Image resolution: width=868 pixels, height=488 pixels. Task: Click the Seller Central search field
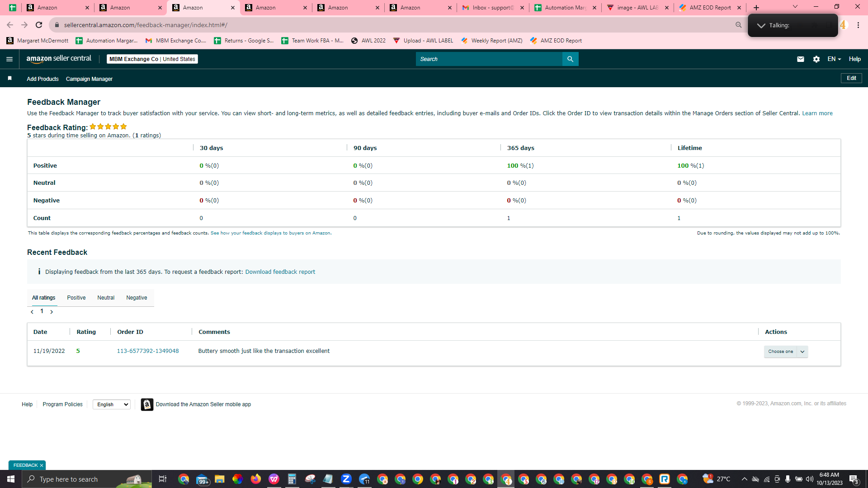(489, 59)
